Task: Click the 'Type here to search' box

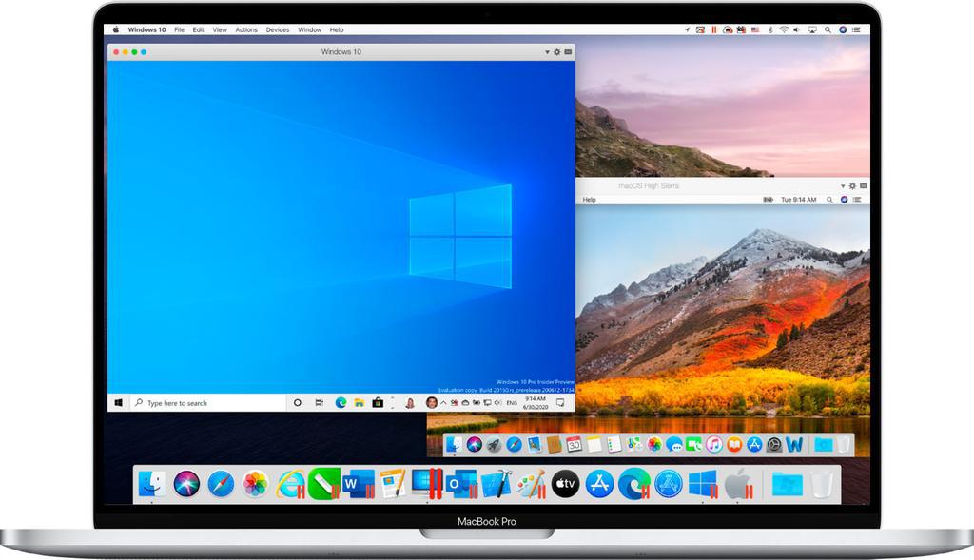Action: point(208,403)
